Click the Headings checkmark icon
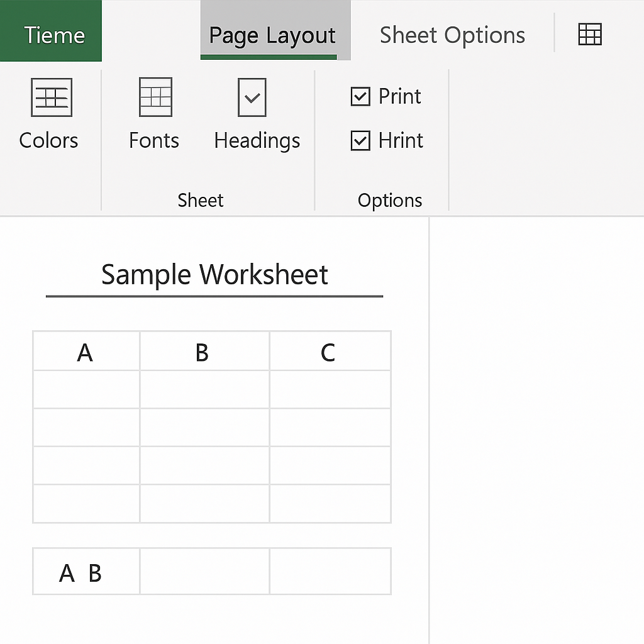 [x=252, y=97]
